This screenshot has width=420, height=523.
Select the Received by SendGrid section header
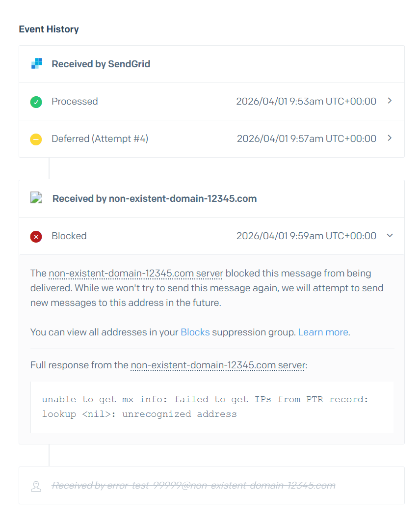pos(101,63)
